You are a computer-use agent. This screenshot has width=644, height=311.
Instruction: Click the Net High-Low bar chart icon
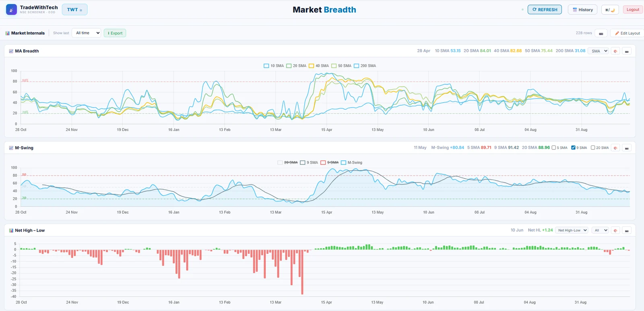tap(11, 230)
